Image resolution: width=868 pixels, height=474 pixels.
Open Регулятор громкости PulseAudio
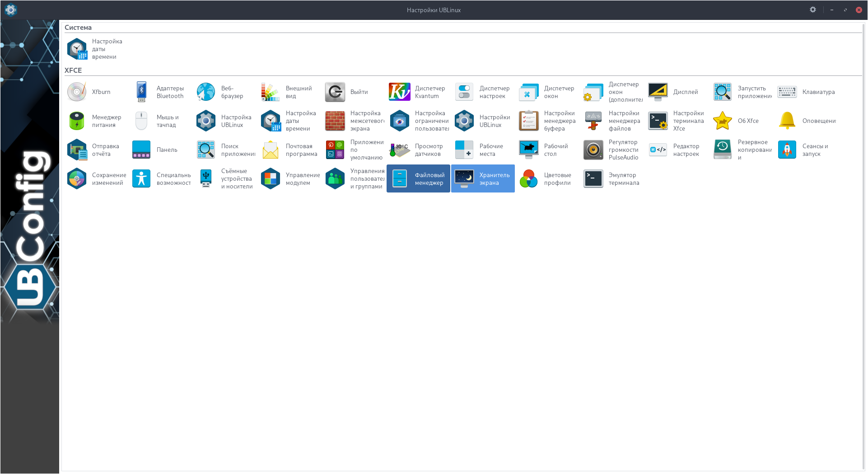tap(612, 150)
